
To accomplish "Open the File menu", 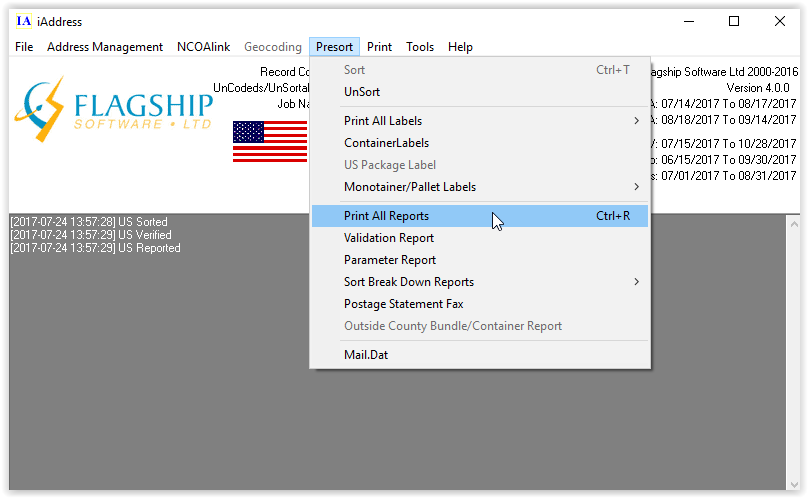I will coord(24,47).
